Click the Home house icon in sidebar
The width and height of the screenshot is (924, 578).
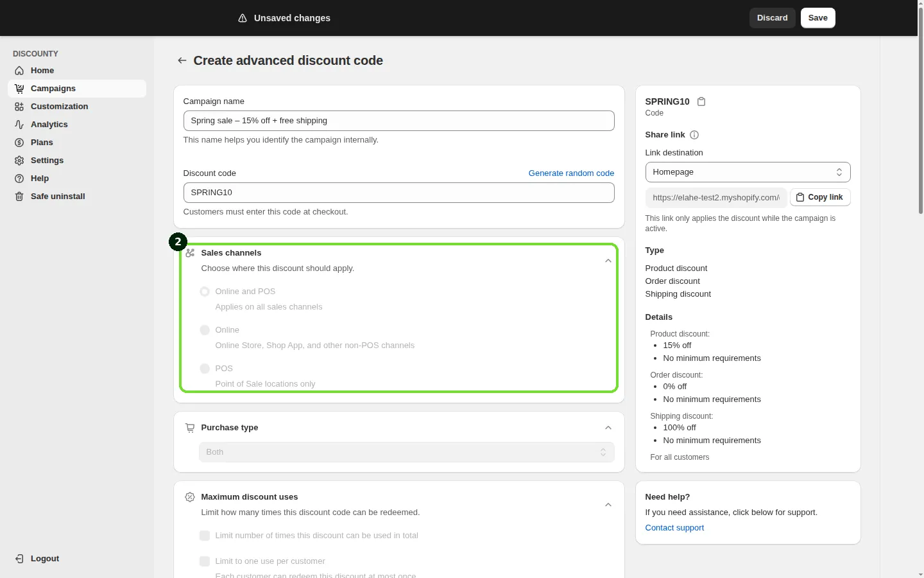(x=19, y=71)
